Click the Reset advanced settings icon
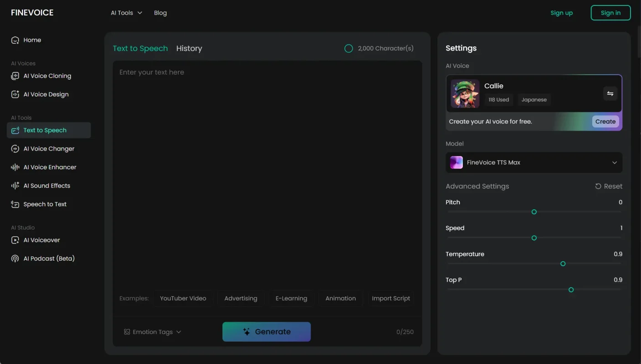The image size is (641, 364). (x=598, y=186)
